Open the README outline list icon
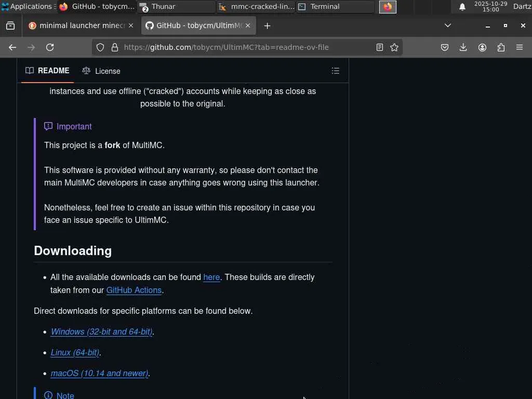 [336, 71]
